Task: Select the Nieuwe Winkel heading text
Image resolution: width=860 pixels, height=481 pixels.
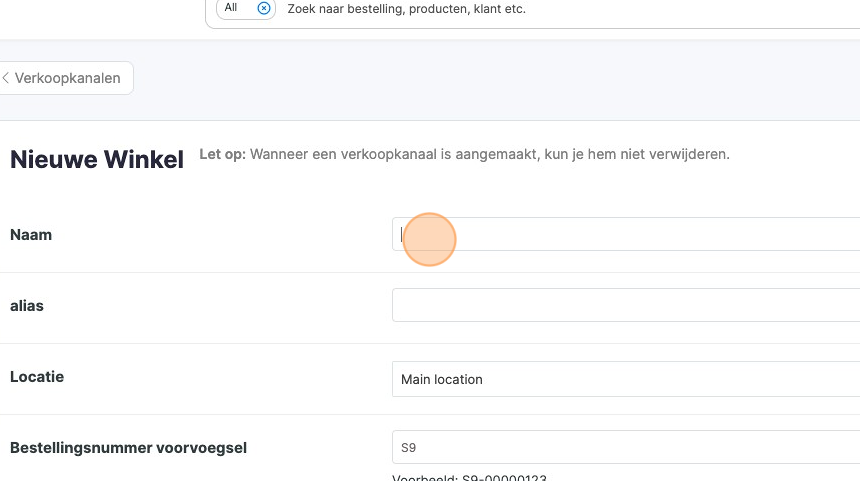Action: coord(97,160)
